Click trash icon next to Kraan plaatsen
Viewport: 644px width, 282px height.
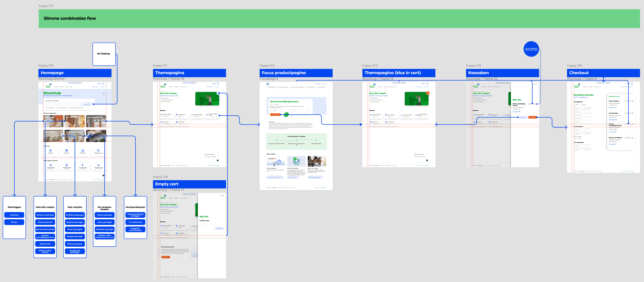point(633,101)
